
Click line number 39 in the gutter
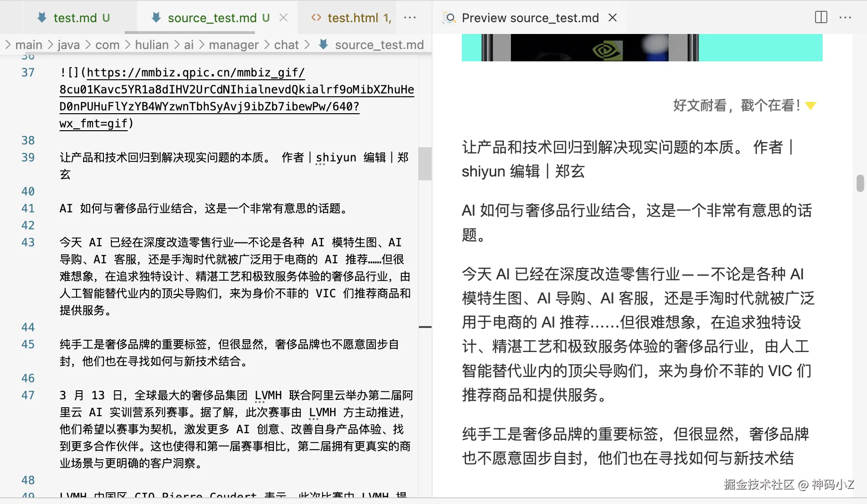point(28,158)
